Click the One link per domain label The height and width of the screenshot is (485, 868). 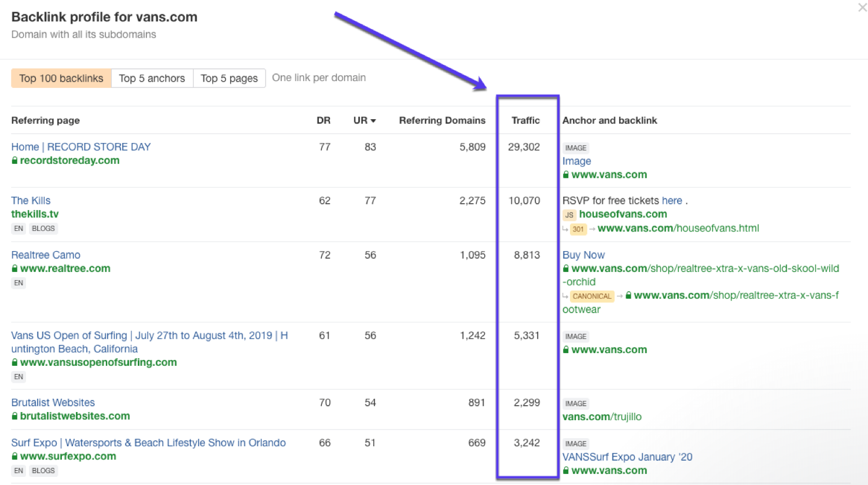tap(319, 77)
